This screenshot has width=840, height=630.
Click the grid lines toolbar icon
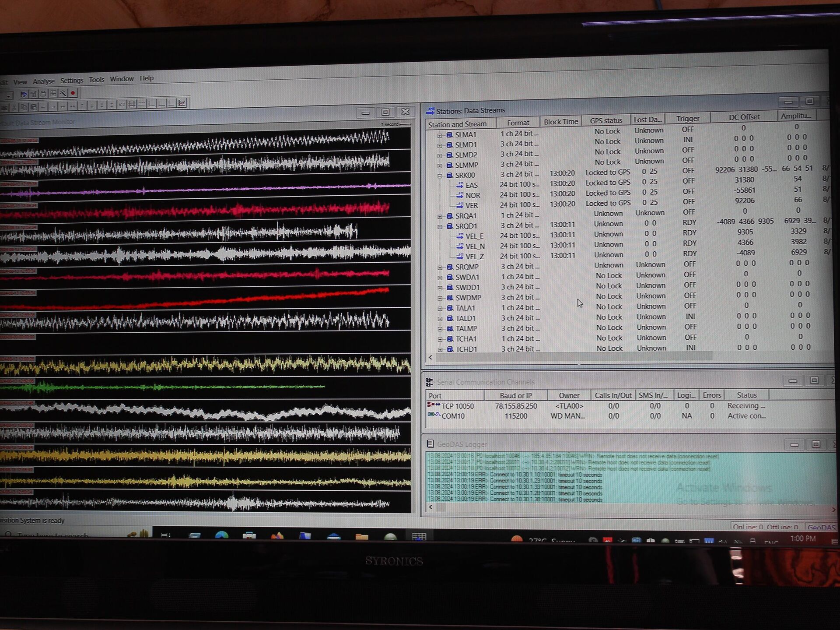point(132,104)
